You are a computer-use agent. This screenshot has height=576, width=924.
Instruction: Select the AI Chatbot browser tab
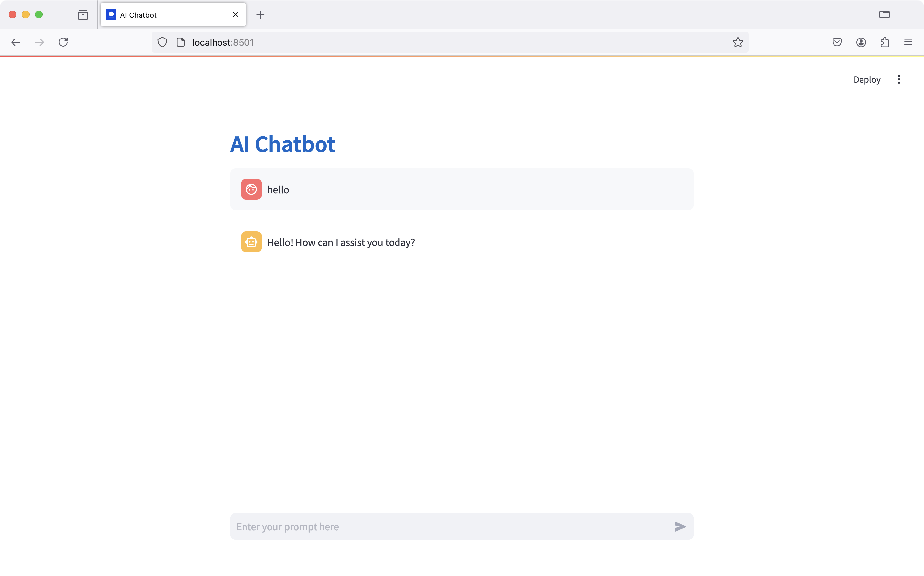click(x=167, y=15)
